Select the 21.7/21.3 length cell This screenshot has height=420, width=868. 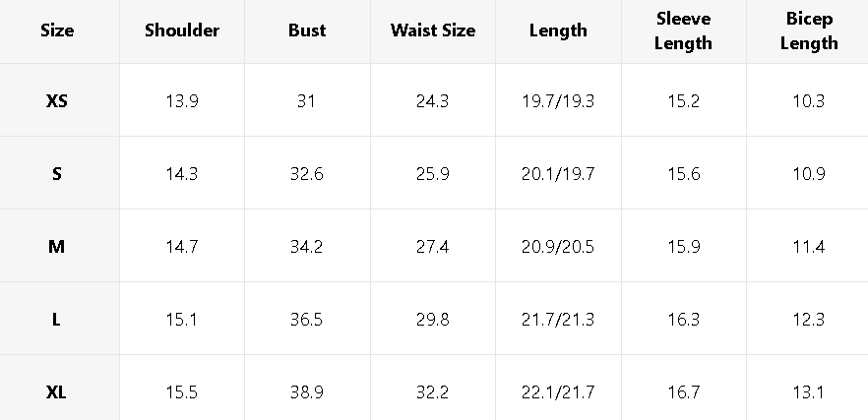pyautogui.click(x=558, y=320)
